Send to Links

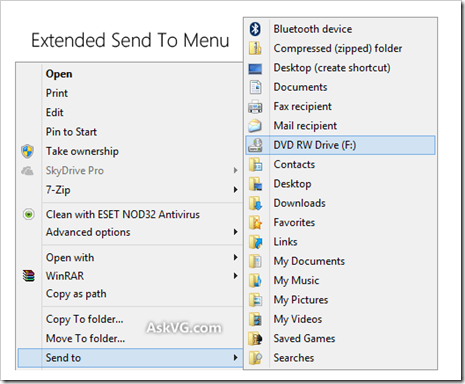[x=286, y=242]
